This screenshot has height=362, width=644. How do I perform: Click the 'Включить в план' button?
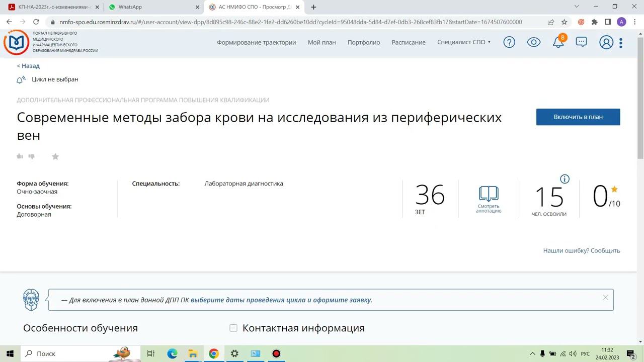tap(578, 117)
